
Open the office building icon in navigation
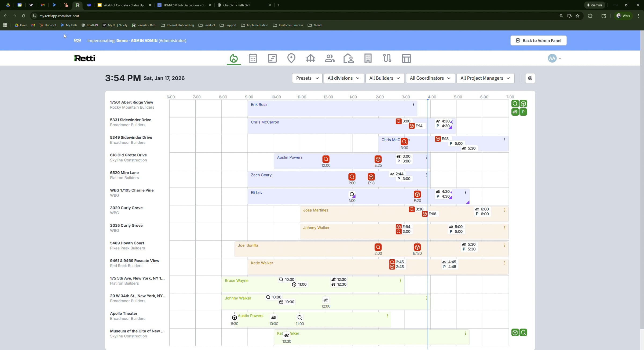tap(368, 58)
